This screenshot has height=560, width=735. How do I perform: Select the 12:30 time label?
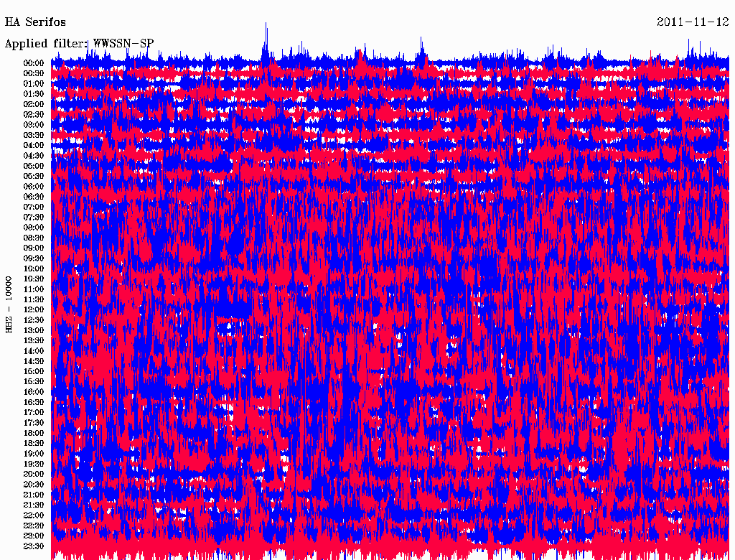pyautogui.click(x=34, y=320)
